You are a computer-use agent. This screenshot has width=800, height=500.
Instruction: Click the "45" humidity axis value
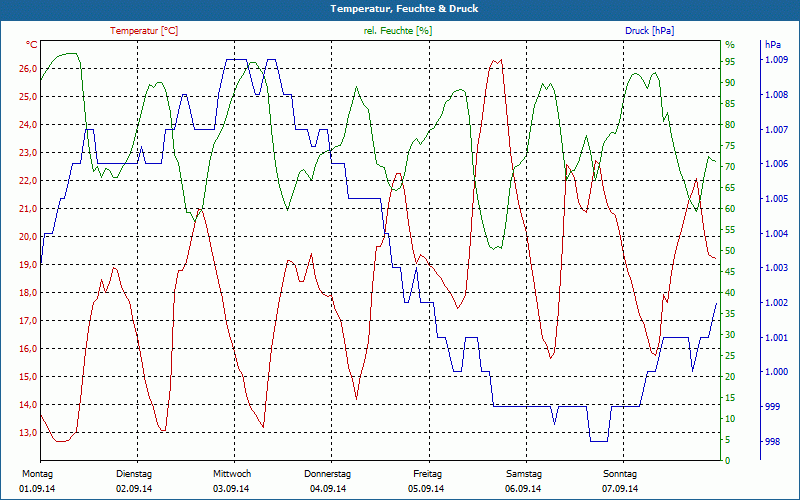tap(730, 272)
